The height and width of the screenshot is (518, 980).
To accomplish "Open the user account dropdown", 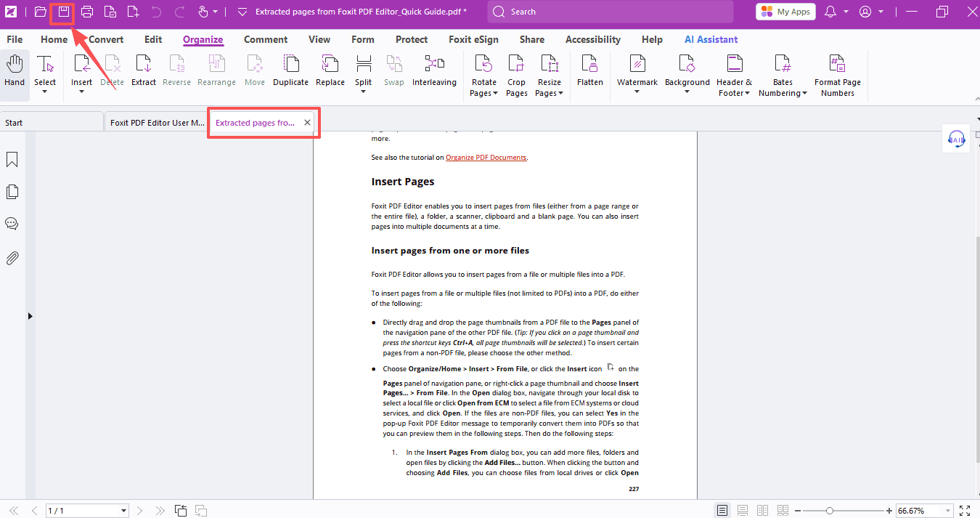I will (x=881, y=12).
